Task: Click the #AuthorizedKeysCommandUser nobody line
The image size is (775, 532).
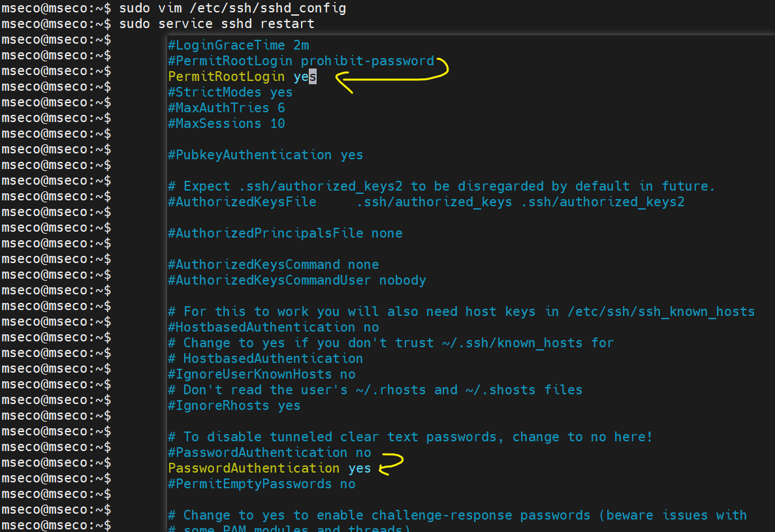Action: click(296, 280)
